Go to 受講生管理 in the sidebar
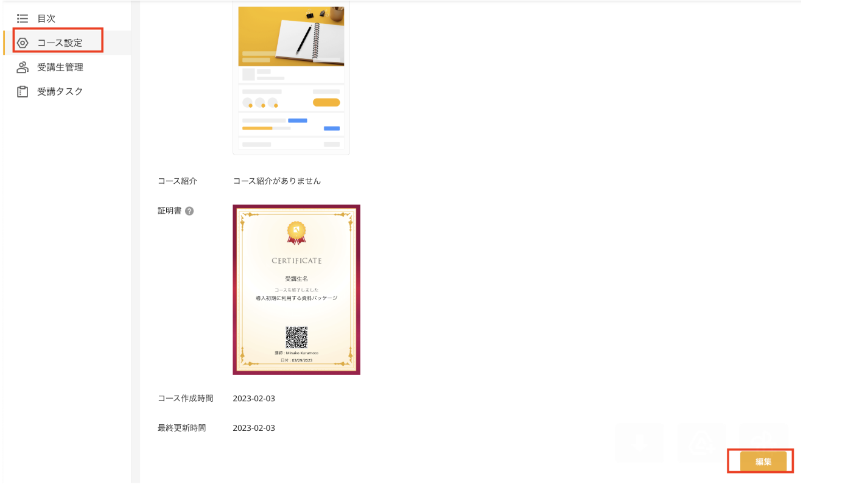Image resolution: width=845 pixels, height=504 pixels. click(x=67, y=68)
